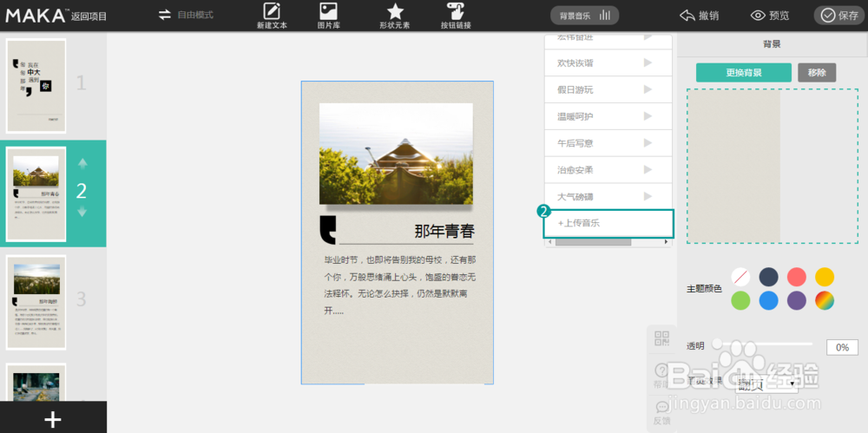Select the canoe photo on canvas

(396, 154)
